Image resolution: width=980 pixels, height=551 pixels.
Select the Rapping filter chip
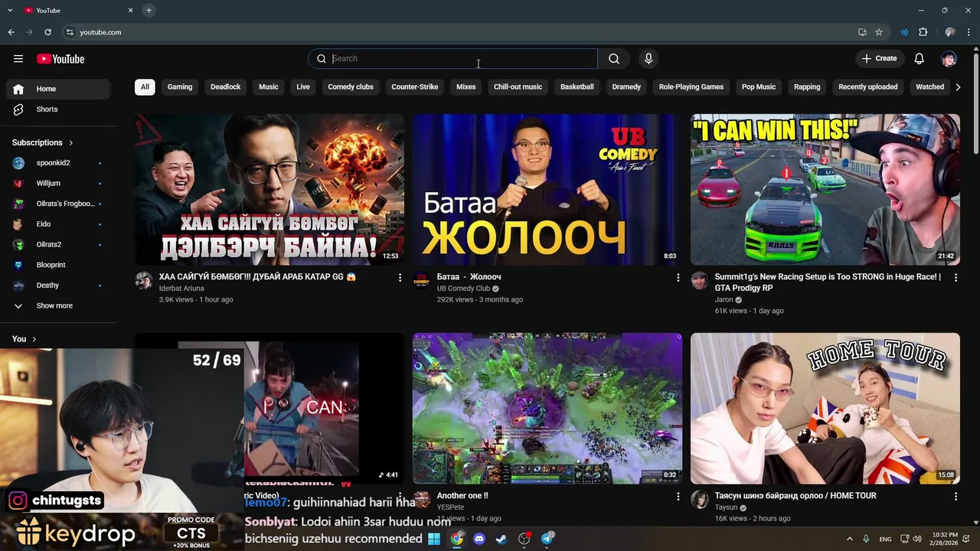click(x=807, y=86)
